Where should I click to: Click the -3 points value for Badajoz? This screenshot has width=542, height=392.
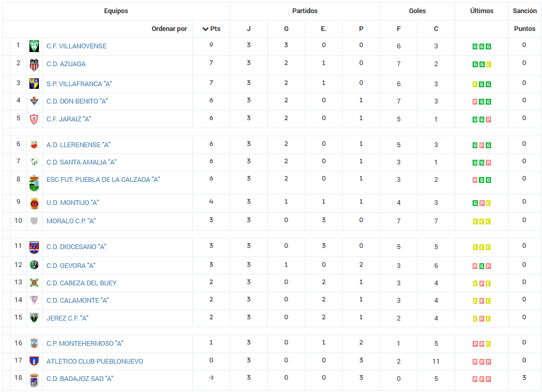[211, 377]
